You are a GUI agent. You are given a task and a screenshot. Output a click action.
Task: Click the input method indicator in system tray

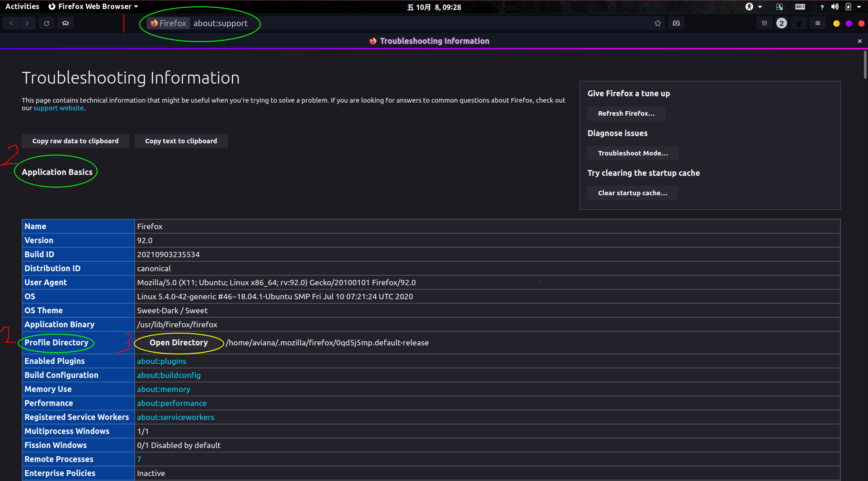tap(779, 7)
